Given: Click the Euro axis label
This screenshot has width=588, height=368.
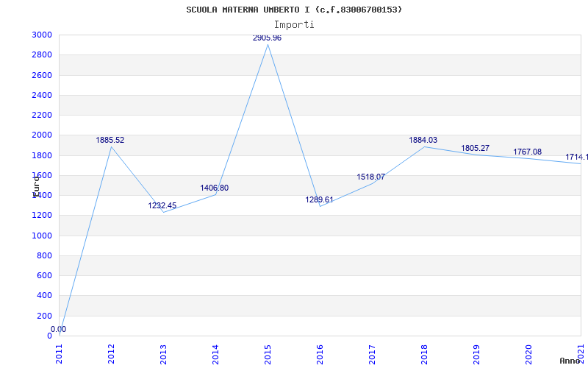Looking at the screenshot, I should pyautogui.click(x=36, y=187).
